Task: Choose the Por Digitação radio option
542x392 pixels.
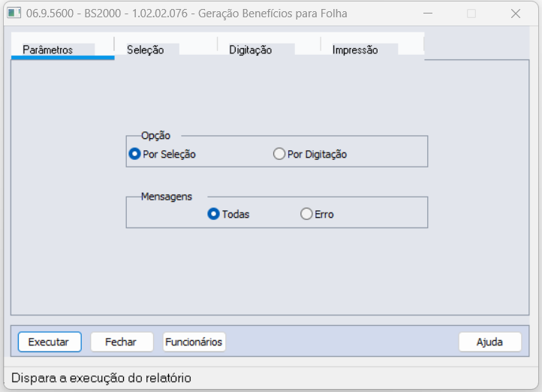Action: click(310, 154)
